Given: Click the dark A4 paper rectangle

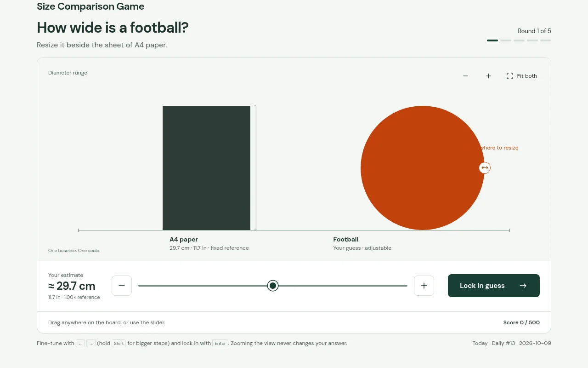Looking at the screenshot, I should pyautogui.click(x=206, y=168).
